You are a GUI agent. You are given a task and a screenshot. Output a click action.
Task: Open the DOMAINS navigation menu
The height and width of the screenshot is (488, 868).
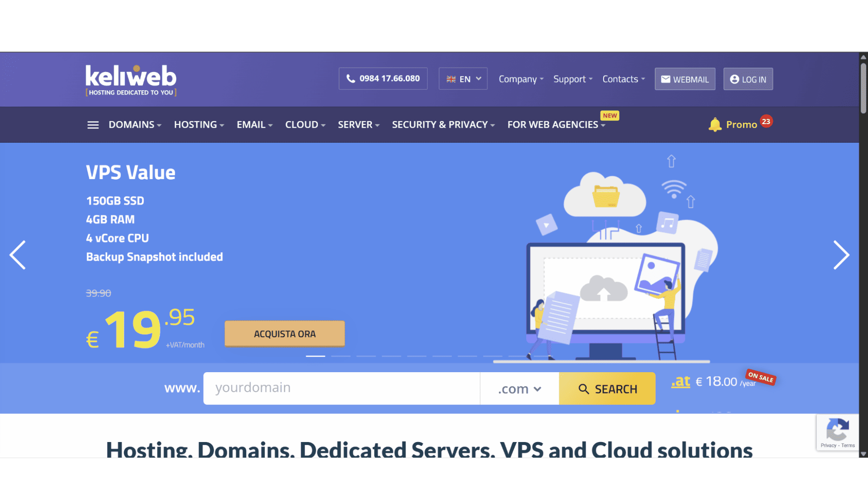point(135,125)
